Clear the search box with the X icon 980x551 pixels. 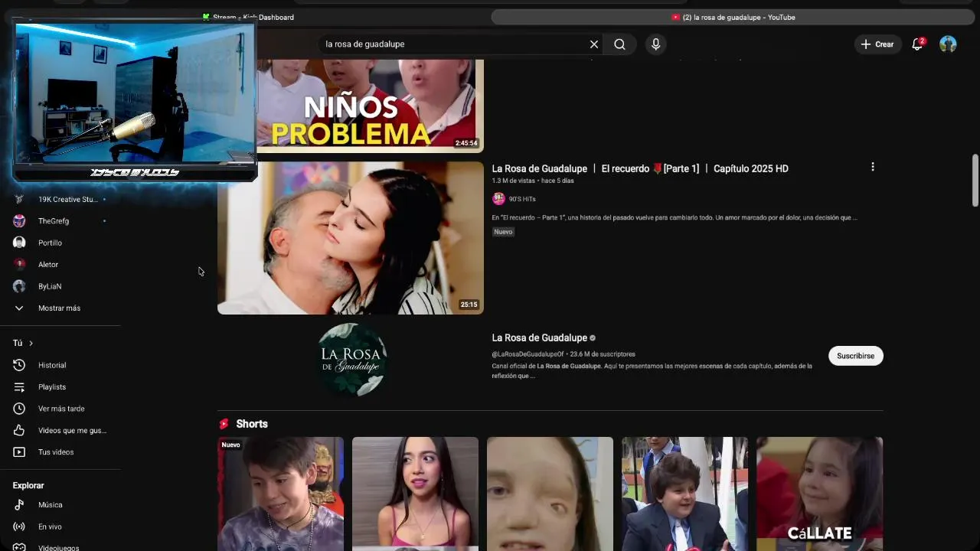coord(593,44)
